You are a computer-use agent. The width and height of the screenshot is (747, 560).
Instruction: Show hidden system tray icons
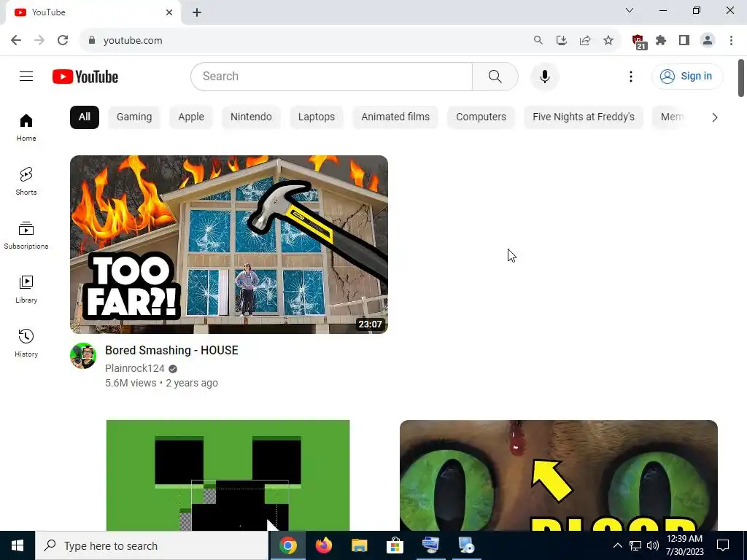click(617, 545)
